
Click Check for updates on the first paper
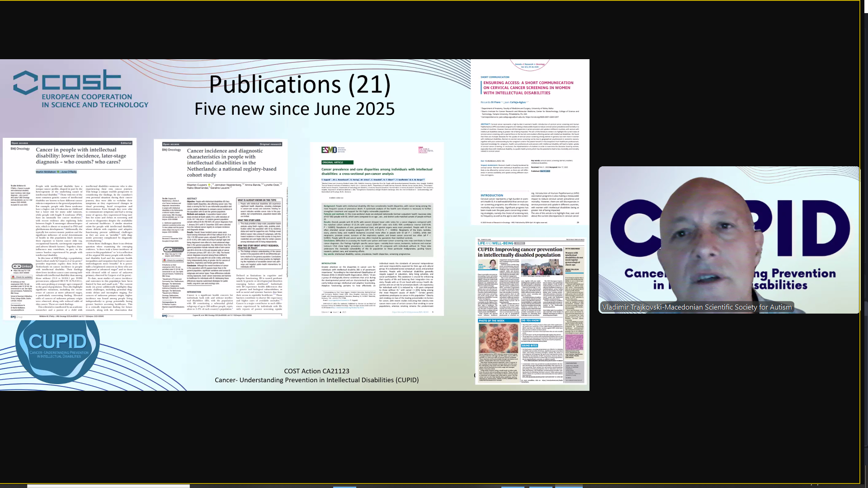coord(23,277)
